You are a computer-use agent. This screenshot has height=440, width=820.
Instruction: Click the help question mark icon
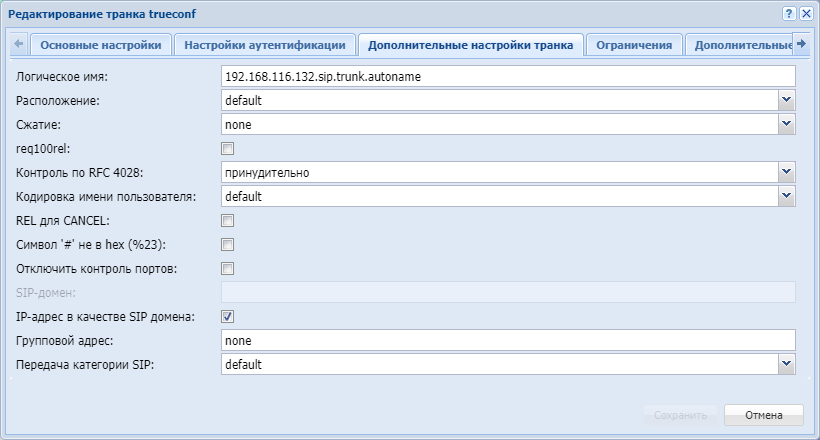point(789,12)
